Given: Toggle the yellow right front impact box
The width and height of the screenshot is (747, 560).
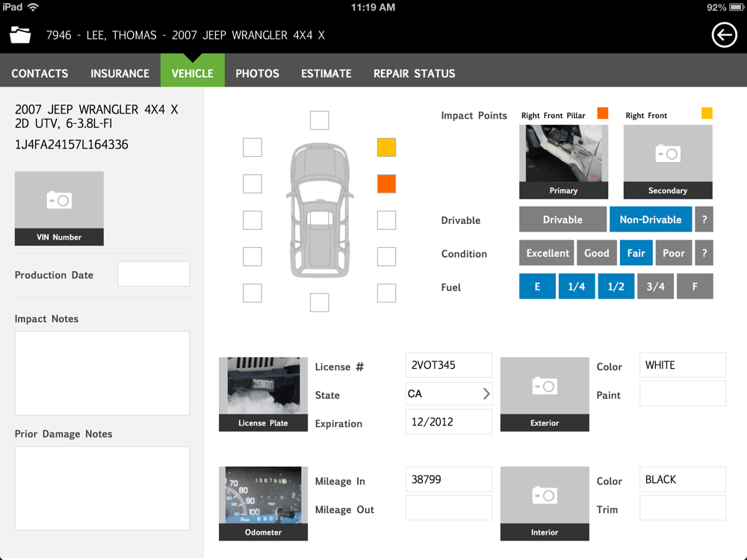Looking at the screenshot, I should coord(386,148).
